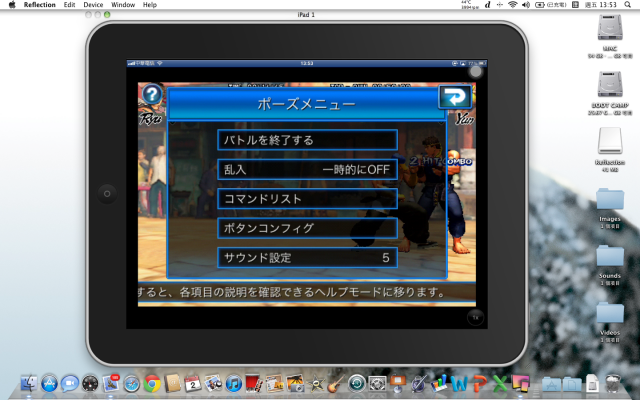Open the ボタンコンフィグ entry
The height and width of the screenshot is (400, 640).
tap(307, 228)
